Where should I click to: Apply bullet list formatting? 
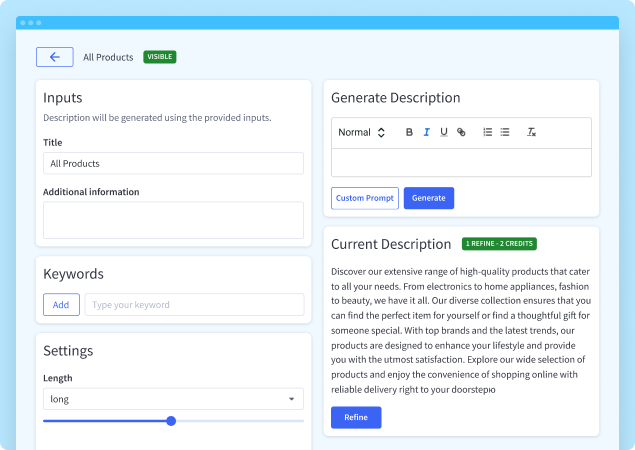point(505,132)
